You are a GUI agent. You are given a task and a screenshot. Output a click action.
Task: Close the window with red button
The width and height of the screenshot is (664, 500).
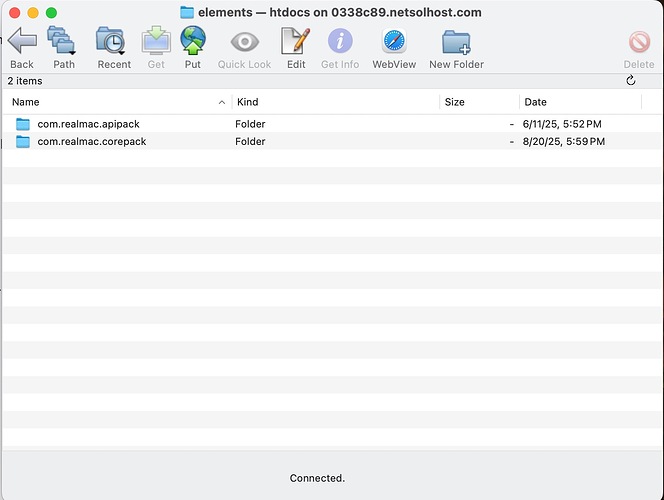tap(15, 13)
